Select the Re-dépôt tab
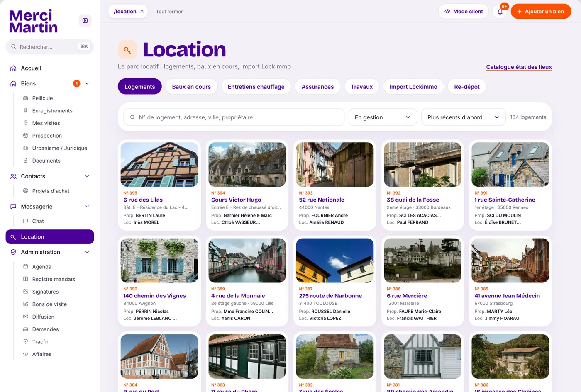The image size is (581, 392). point(467,87)
